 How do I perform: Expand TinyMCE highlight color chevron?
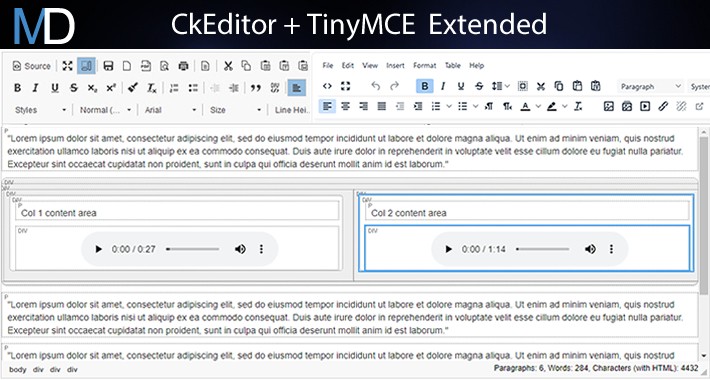565,106
